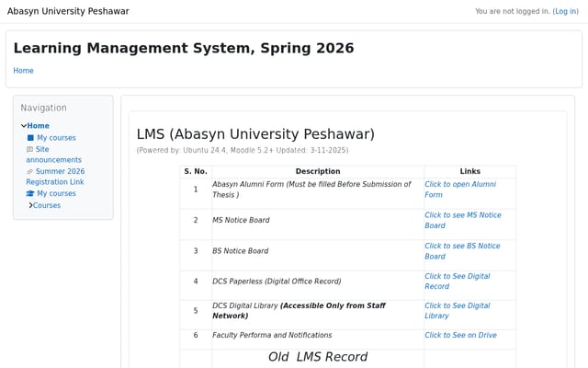Open My courses beside graduation cap
This screenshot has height=368, width=588.
point(56,193)
